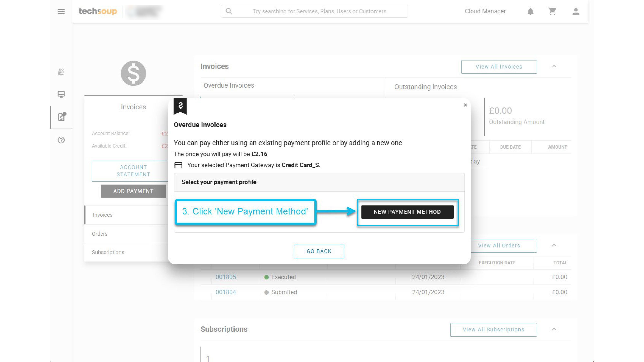Click the New Payment Method button
644x362 pixels.
pyautogui.click(x=407, y=212)
